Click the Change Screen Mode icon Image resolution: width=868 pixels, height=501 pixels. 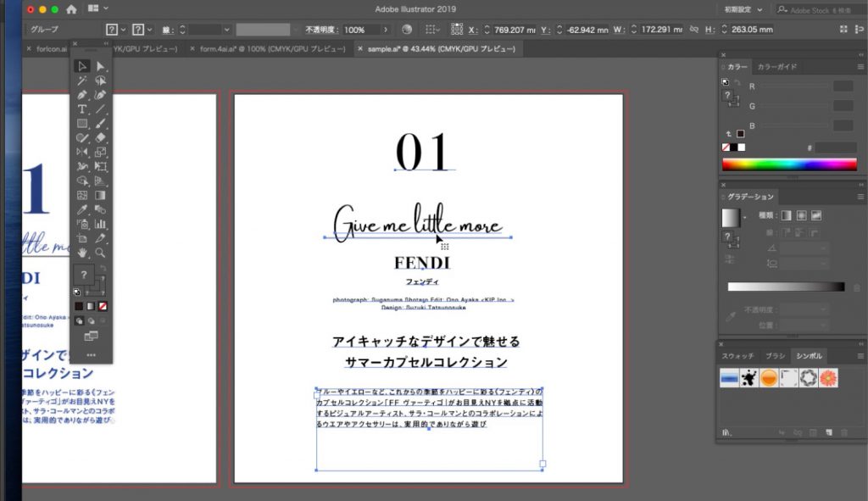pos(91,336)
